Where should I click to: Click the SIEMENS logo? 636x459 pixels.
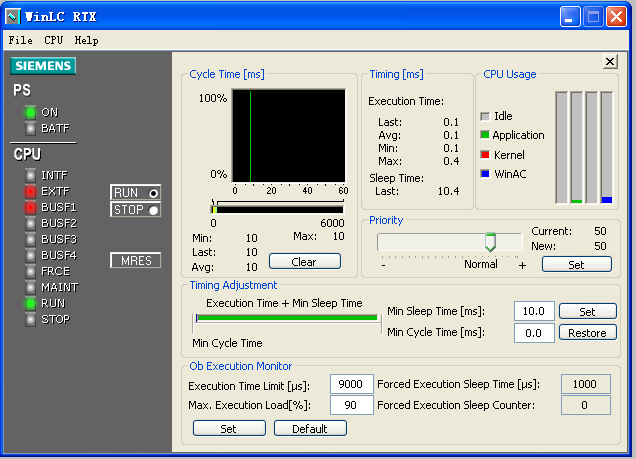tap(43, 66)
